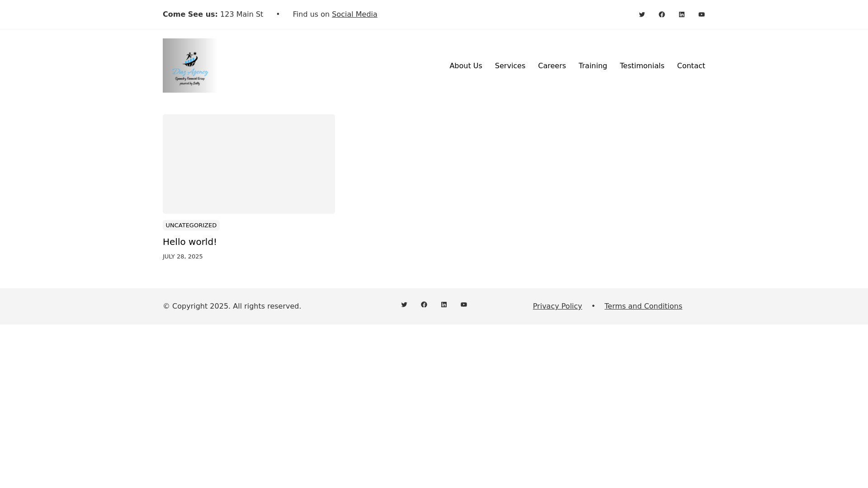Screen dimensions: 868x488
Task: Click the Diaz Agency site logo
Action: point(190,66)
